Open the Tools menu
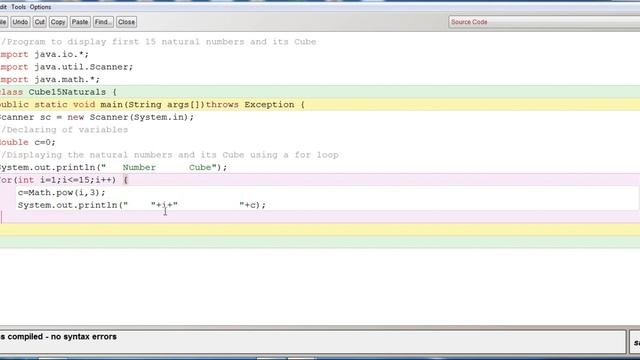Screen dimensions: 640x360 click(x=18, y=7)
